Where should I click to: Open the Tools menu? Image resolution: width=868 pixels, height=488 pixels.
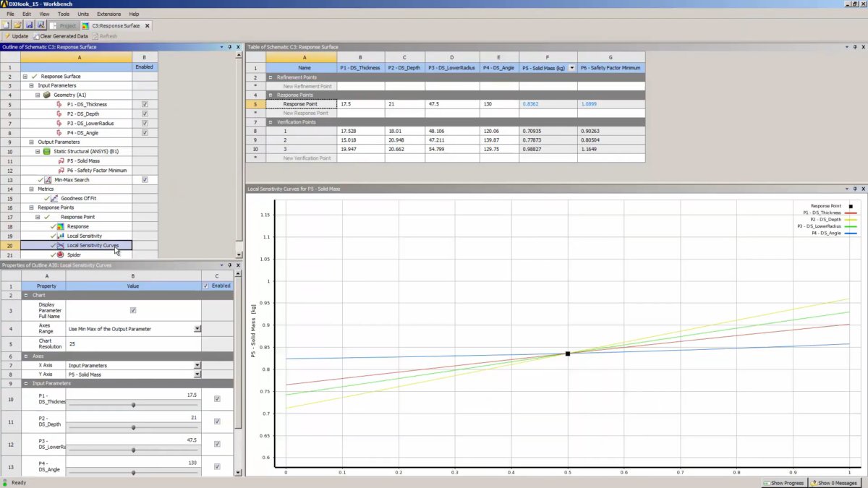[64, 14]
